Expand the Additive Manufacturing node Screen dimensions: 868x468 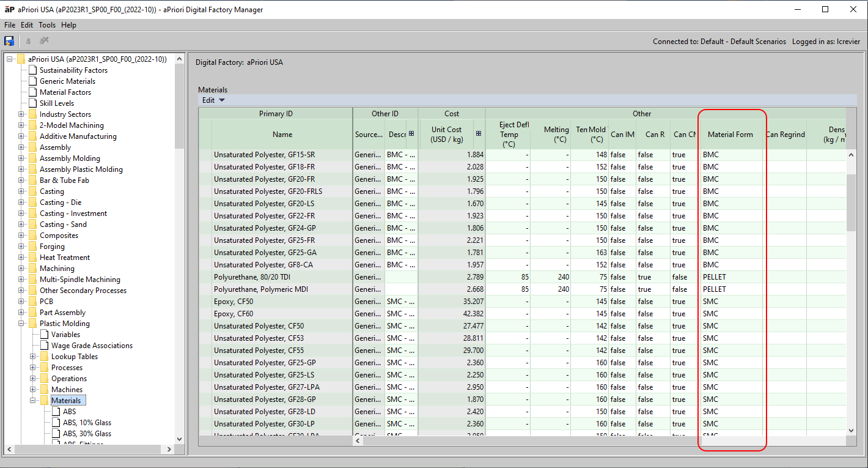(x=21, y=136)
